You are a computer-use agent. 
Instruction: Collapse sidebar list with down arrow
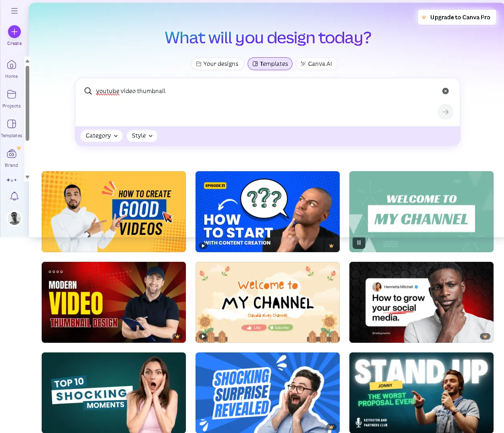click(27, 177)
